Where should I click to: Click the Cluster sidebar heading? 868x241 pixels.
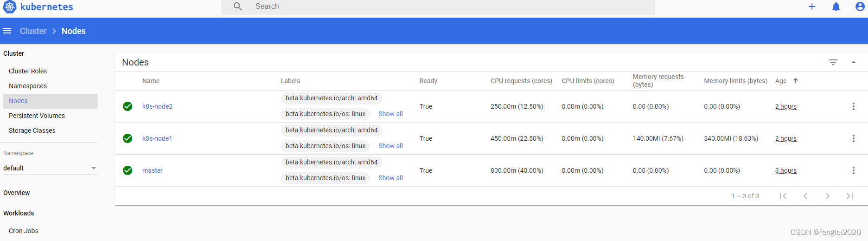point(13,53)
